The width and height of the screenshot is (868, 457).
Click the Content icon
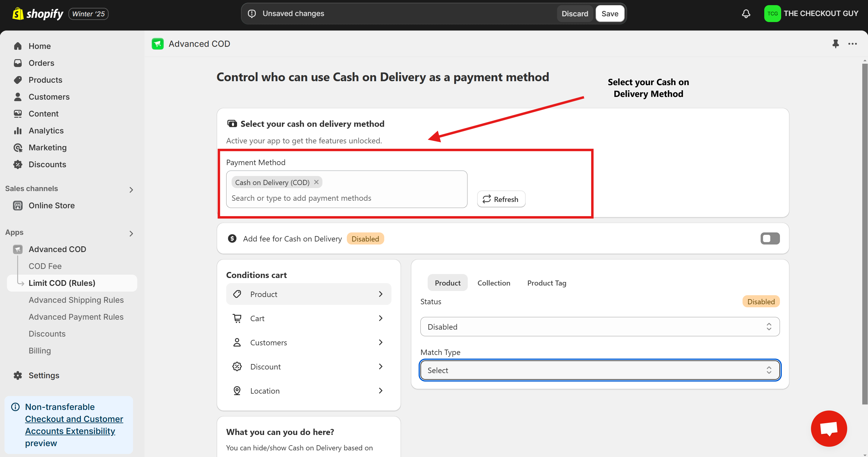18,114
